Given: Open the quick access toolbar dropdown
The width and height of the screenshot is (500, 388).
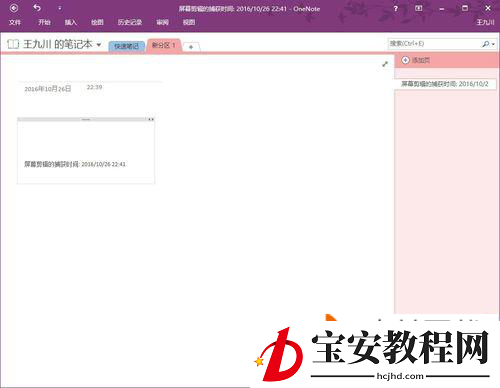Looking at the screenshot, I should pos(60,8).
